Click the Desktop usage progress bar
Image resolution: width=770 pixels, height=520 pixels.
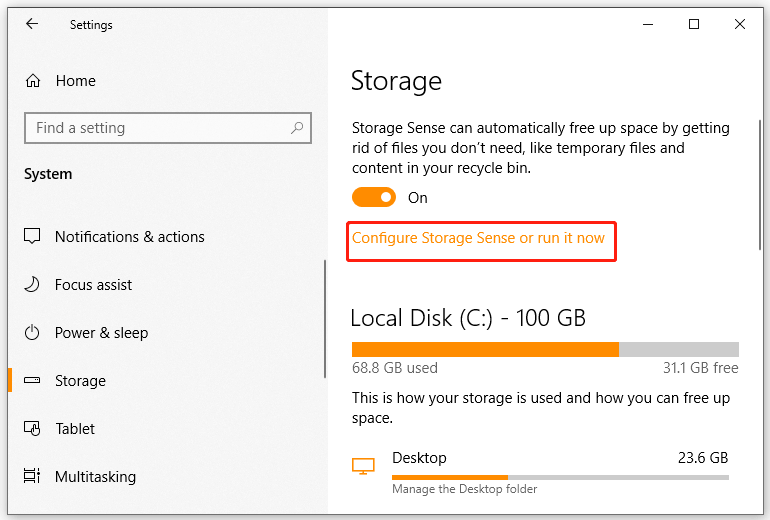pos(560,477)
